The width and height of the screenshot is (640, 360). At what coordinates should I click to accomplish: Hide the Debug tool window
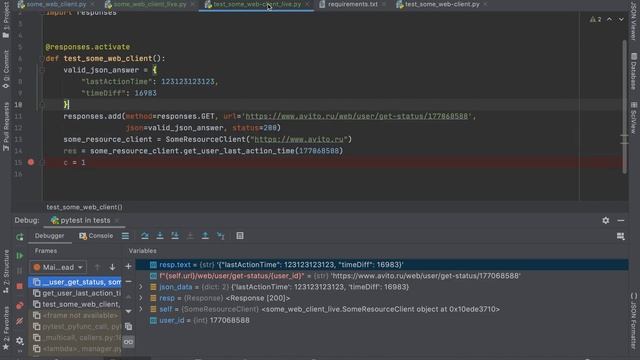(x=621, y=220)
